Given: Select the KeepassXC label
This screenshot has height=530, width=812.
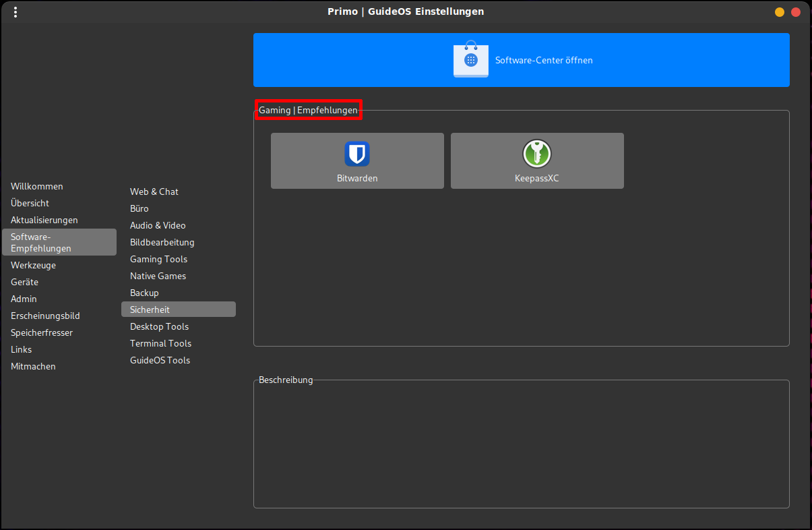Looking at the screenshot, I should coord(536,179).
